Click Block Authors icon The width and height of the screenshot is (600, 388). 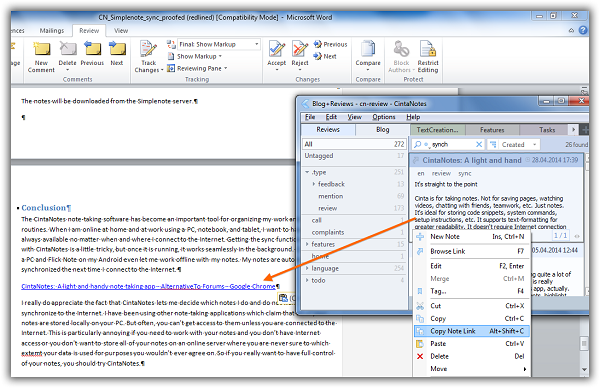[401, 50]
